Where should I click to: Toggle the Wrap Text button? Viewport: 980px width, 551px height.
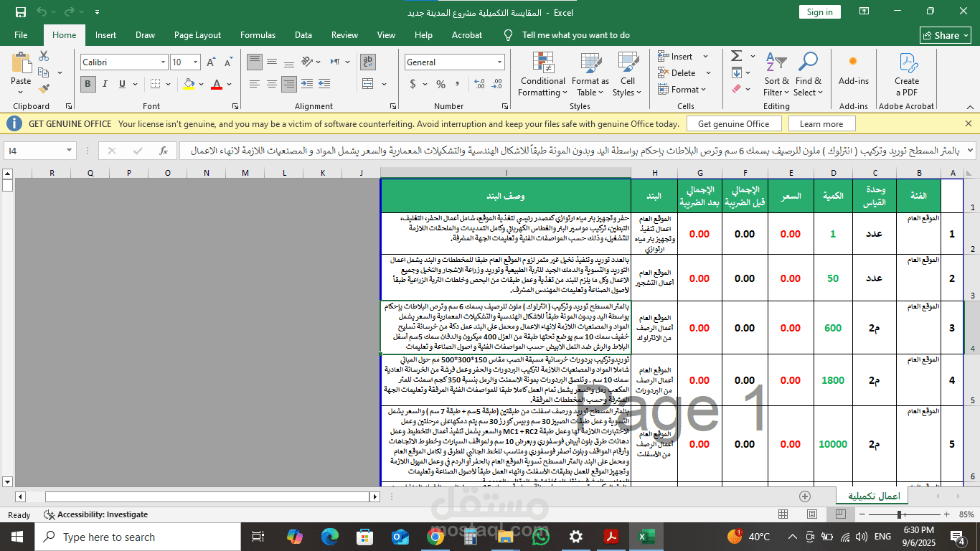click(367, 62)
